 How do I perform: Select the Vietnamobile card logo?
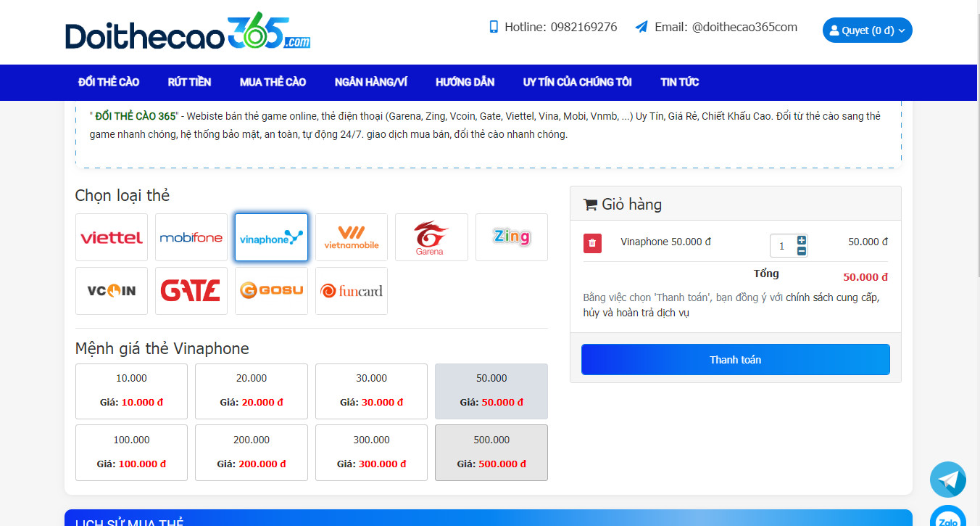click(352, 237)
